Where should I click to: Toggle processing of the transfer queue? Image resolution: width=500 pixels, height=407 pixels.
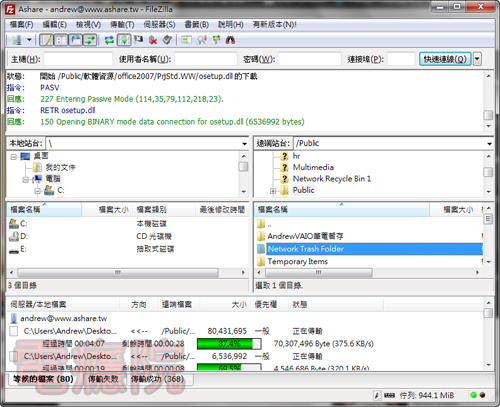pyautogui.click(x=124, y=40)
